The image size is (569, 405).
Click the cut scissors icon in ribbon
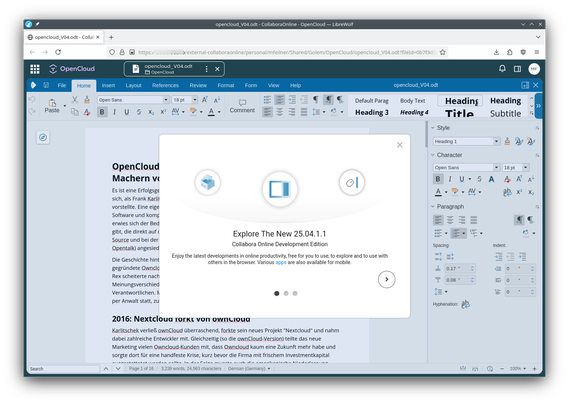point(75,99)
